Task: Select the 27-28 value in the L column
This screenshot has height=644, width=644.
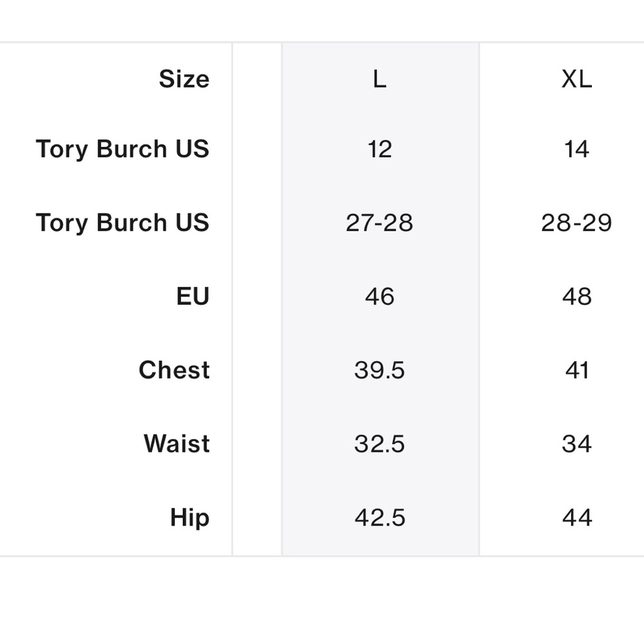Action: 379,223
